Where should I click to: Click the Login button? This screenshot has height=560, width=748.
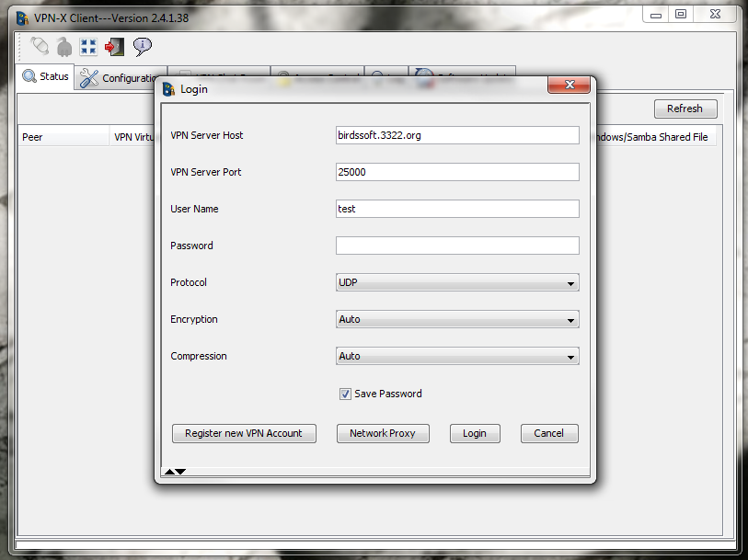(475, 433)
